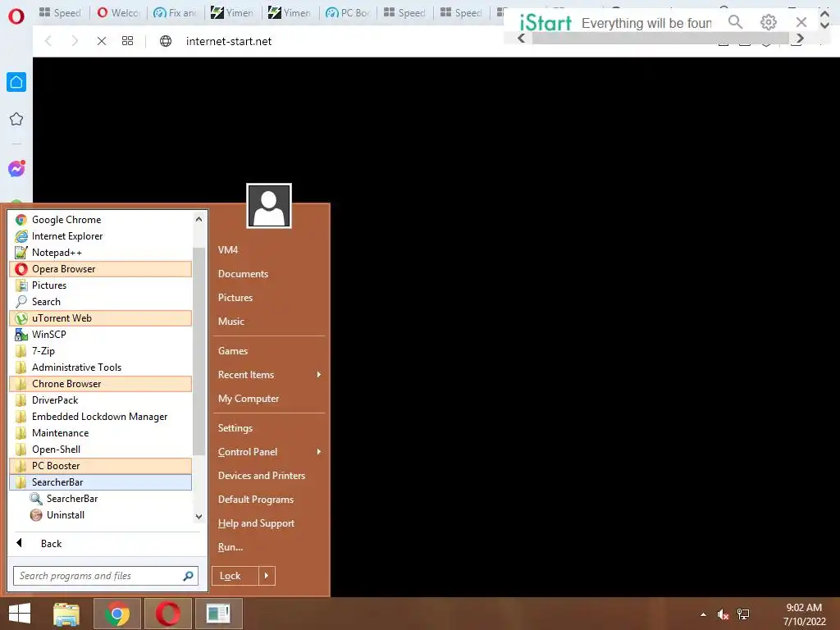Open Documents from Start menu right pane
This screenshot has width=840, height=630.
coord(243,274)
